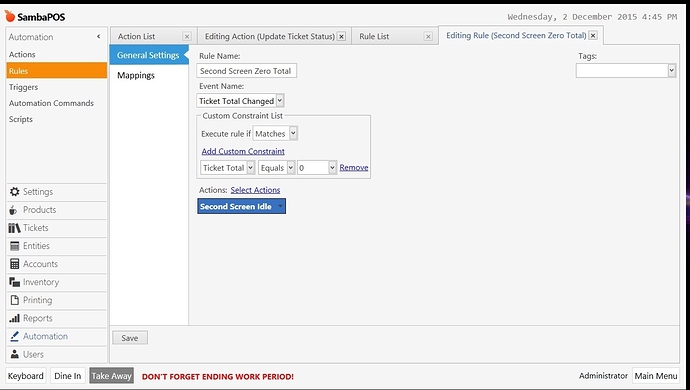
Task: Click the Keyboard button
Action: 26,376
